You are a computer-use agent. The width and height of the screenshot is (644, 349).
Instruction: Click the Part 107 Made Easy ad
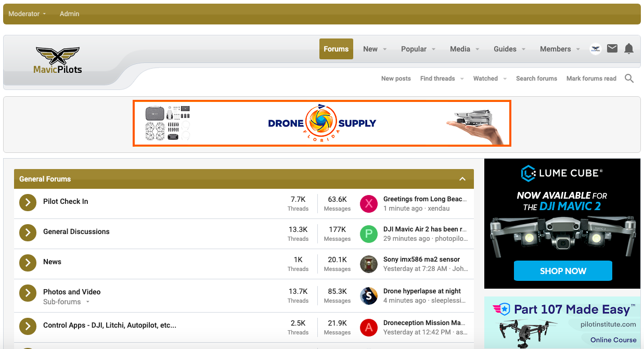point(562,322)
